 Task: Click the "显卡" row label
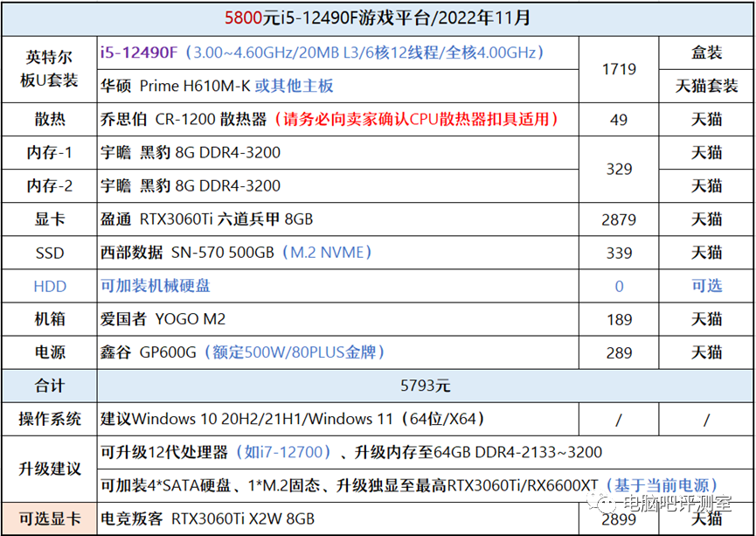tap(49, 219)
